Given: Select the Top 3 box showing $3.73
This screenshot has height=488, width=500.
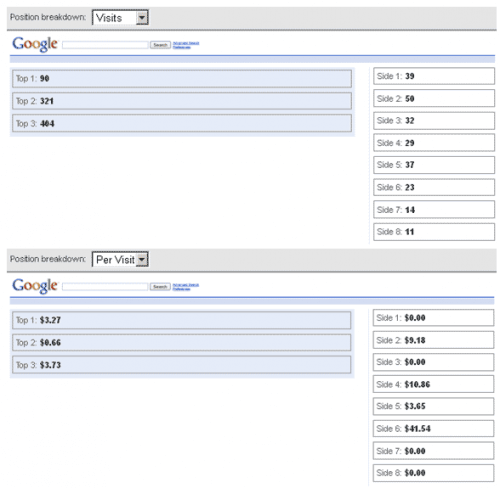Looking at the screenshot, I should coord(182,365).
